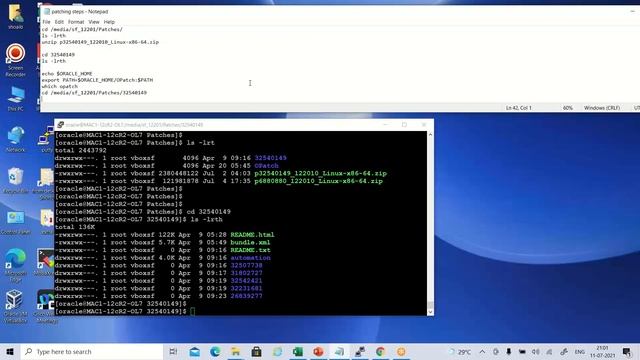Open Task View on the taskbar
The image size is (640, 360).
[x=173, y=351]
